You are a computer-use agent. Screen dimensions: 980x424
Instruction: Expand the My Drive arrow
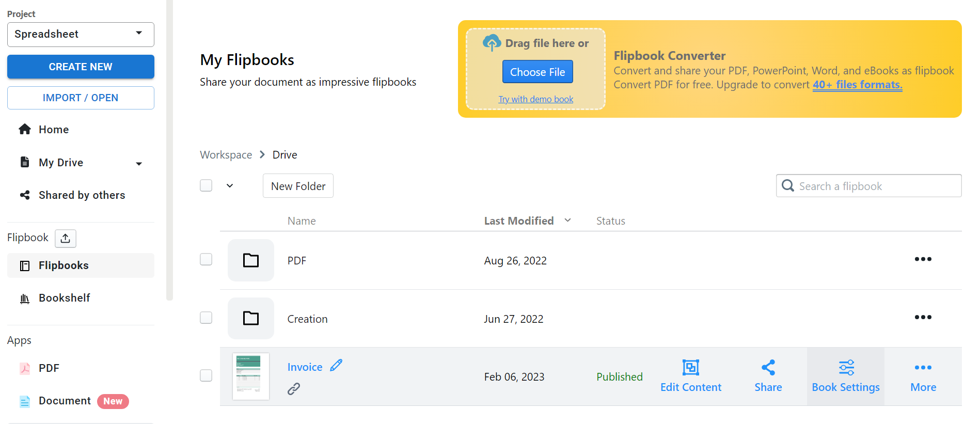click(139, 164)
